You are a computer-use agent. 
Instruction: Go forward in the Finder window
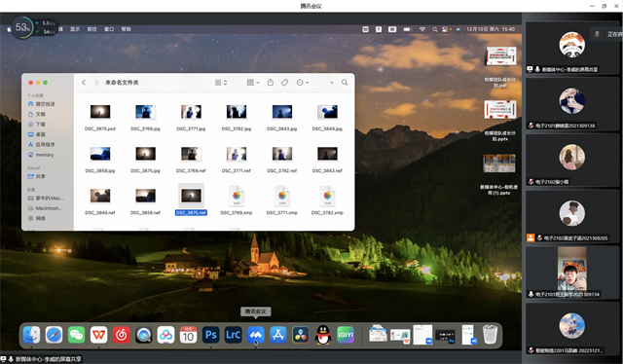(x=96, y=83)
